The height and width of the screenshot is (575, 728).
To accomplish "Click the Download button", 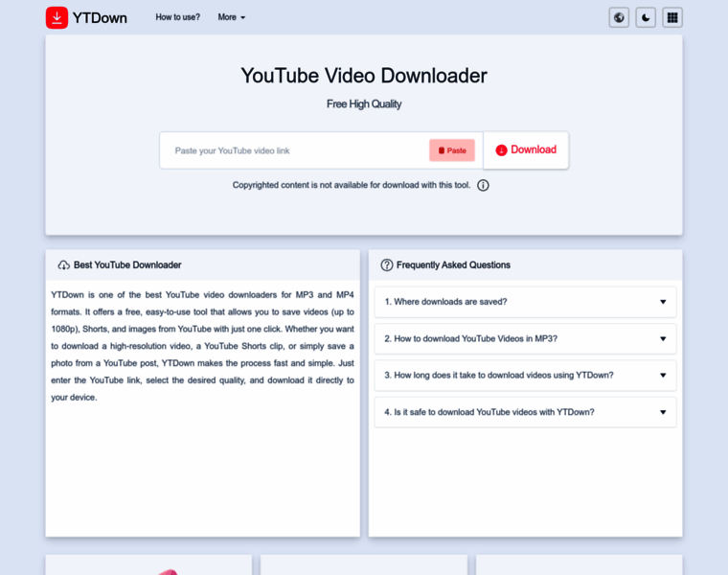I will coord(526,150).
